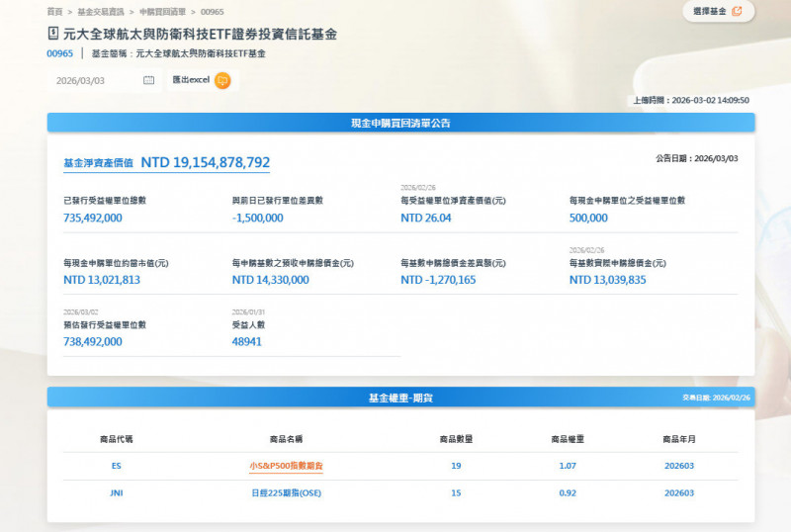Click the ES product code

(117, 466)
